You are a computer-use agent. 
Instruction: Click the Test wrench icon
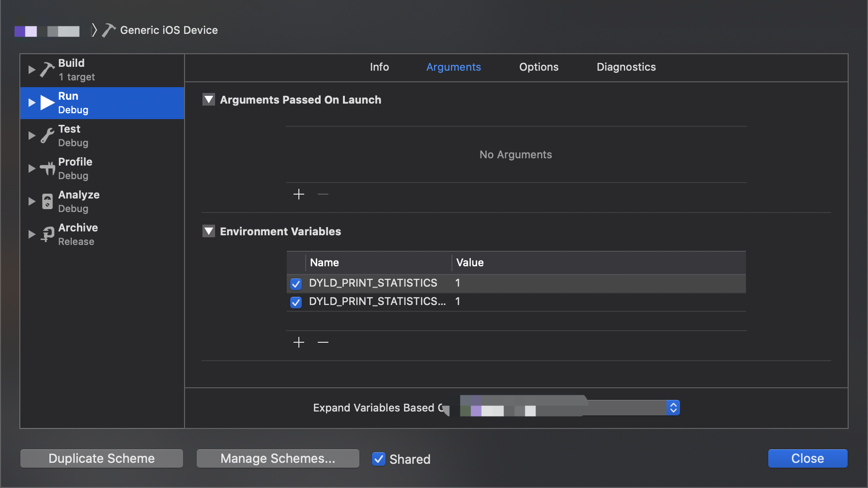pos(47,136)
